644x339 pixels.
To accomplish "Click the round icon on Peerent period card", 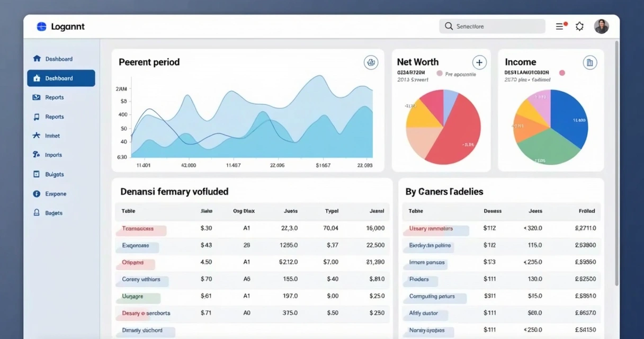I will point(371,63).
